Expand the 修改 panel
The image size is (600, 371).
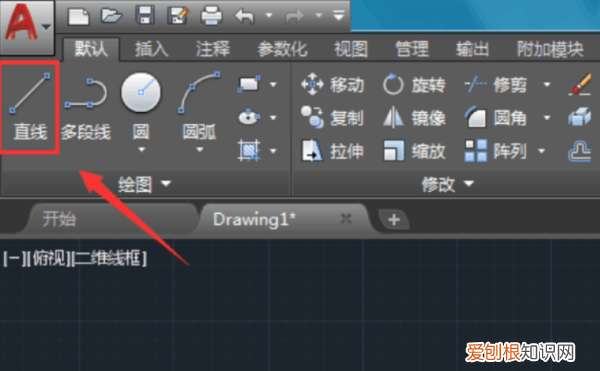[x=448, y=184]
